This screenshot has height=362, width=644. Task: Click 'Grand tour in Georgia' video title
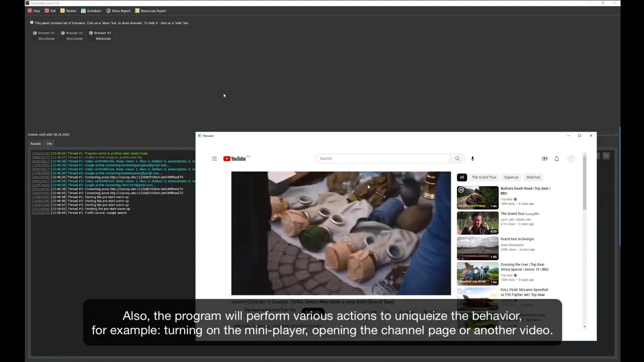click(x=517, y=239)
